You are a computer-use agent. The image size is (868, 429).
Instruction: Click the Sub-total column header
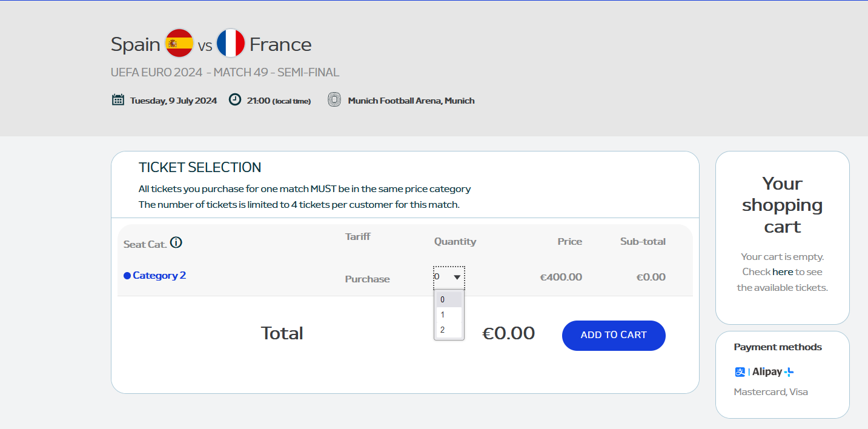coord(643,242)
